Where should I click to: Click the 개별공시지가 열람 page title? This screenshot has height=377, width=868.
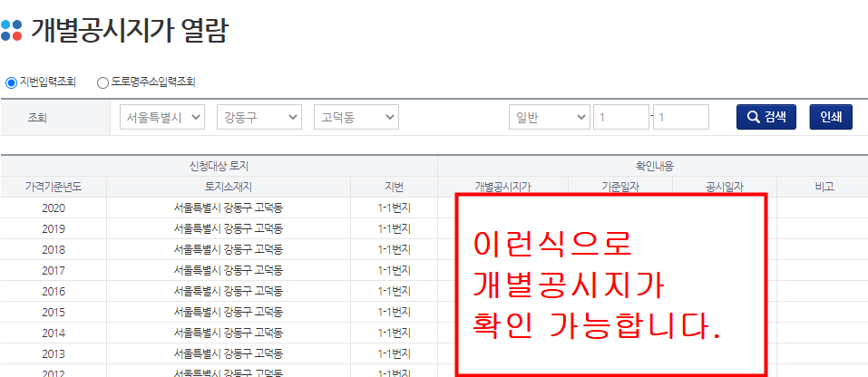(129, 31)
